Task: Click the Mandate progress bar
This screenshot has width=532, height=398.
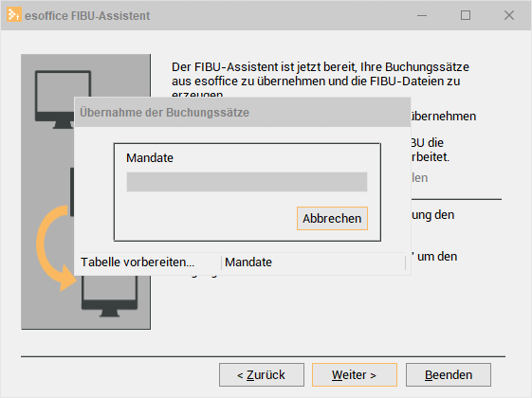Action: (x=247, y=182)
